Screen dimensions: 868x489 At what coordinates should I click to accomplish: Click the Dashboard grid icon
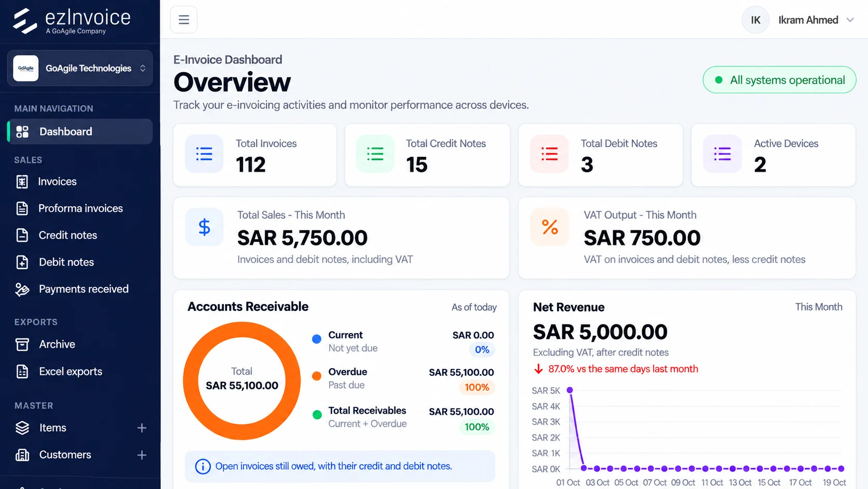22,132
